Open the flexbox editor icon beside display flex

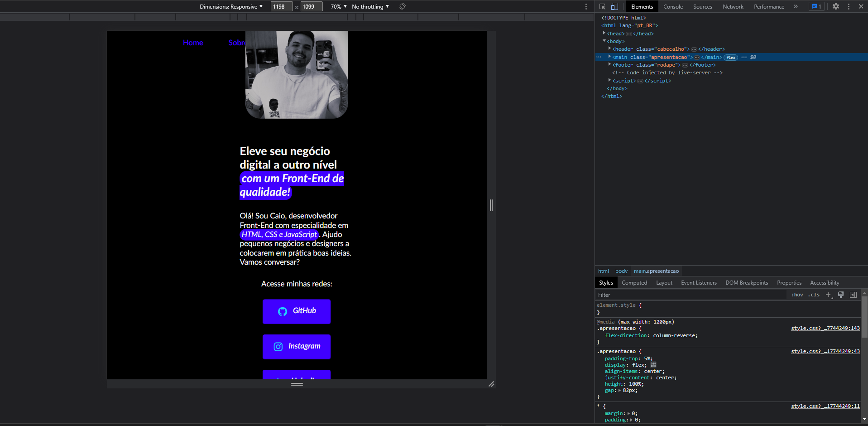coord(653,365)
